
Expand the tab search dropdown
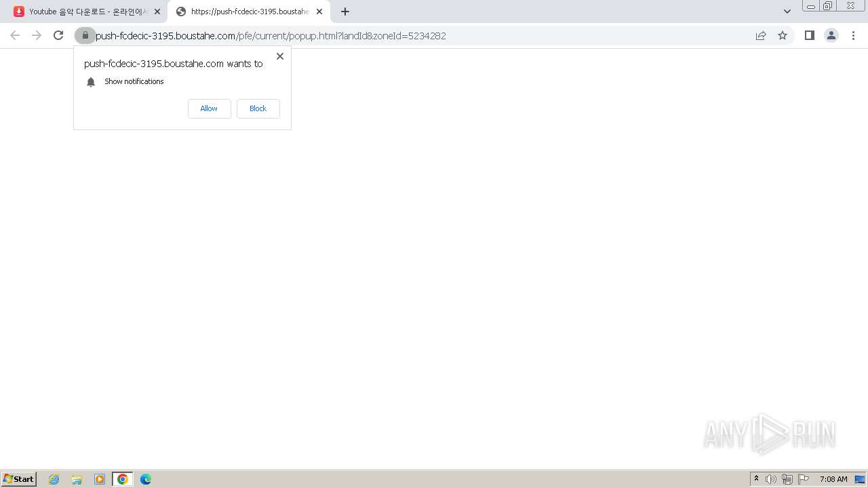[787, 12]
